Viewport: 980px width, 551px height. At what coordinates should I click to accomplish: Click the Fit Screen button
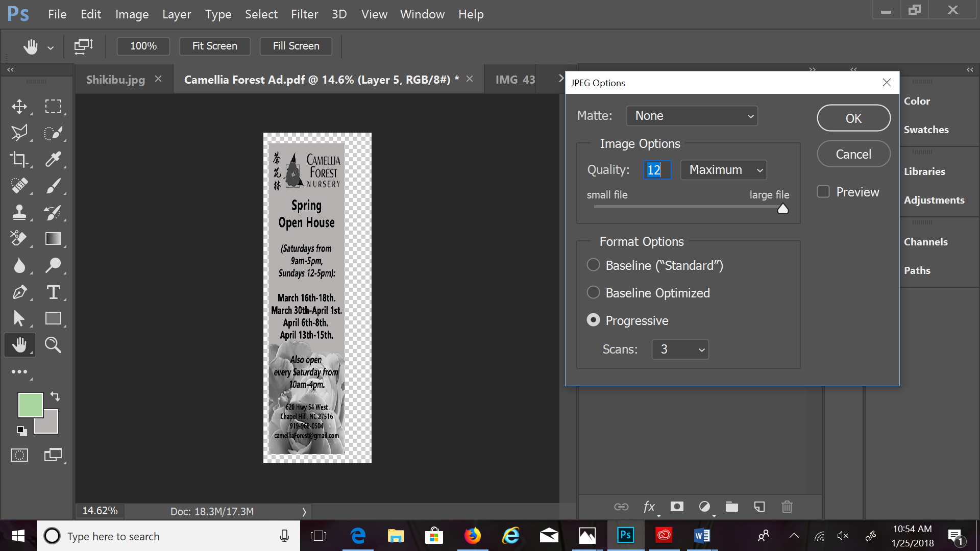click(215, 46)
